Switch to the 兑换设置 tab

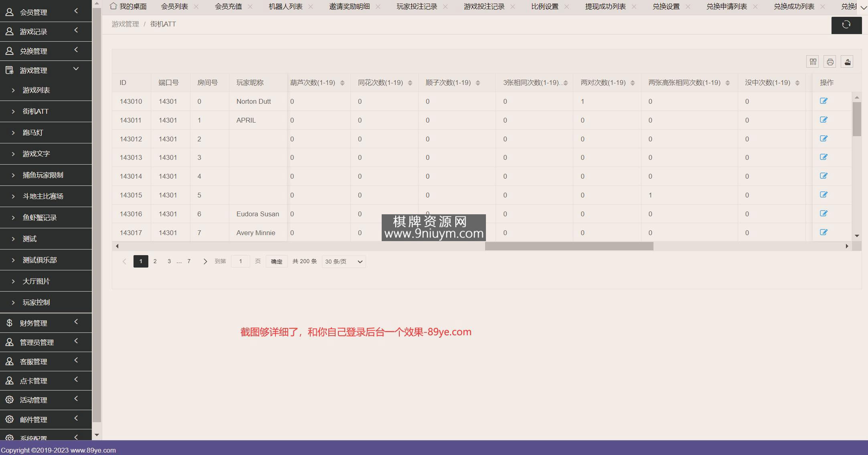(666, 6)
